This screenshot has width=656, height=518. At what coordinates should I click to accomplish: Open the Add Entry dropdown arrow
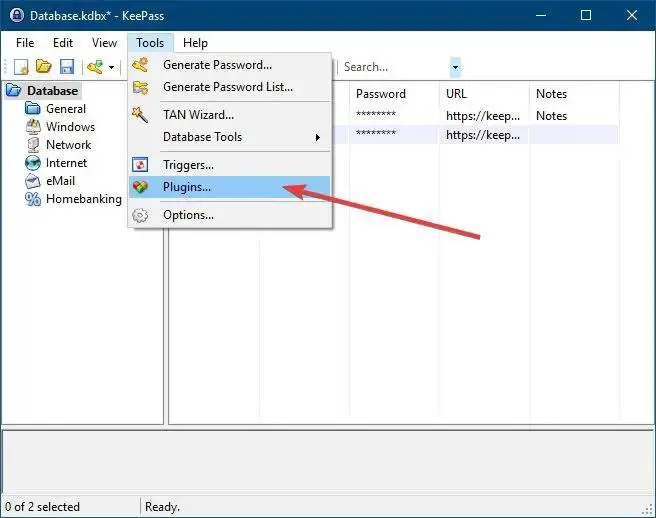(x=111, y=67)
